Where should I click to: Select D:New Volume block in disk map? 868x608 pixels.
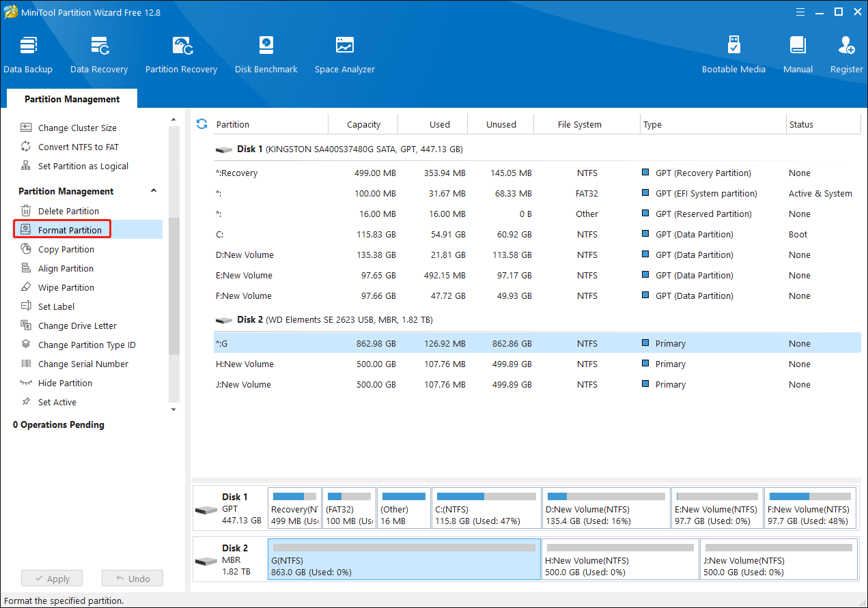click(606, 508)
